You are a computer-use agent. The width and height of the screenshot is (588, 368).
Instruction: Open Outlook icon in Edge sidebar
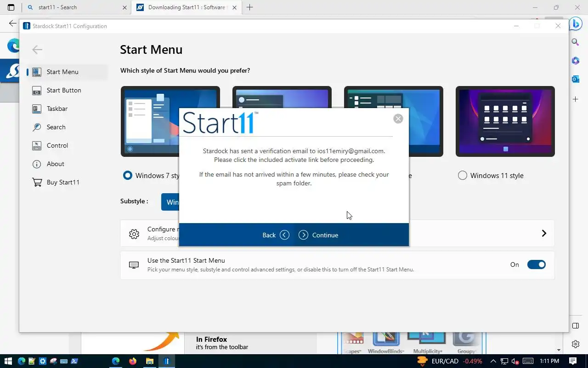coord(575,79)
